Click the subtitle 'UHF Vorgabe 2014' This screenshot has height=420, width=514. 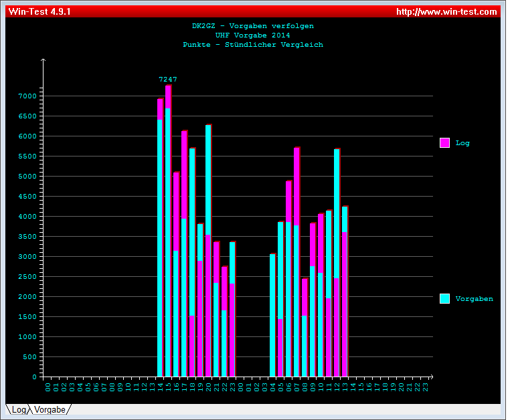pyautogui.click(x=252, y=35)
